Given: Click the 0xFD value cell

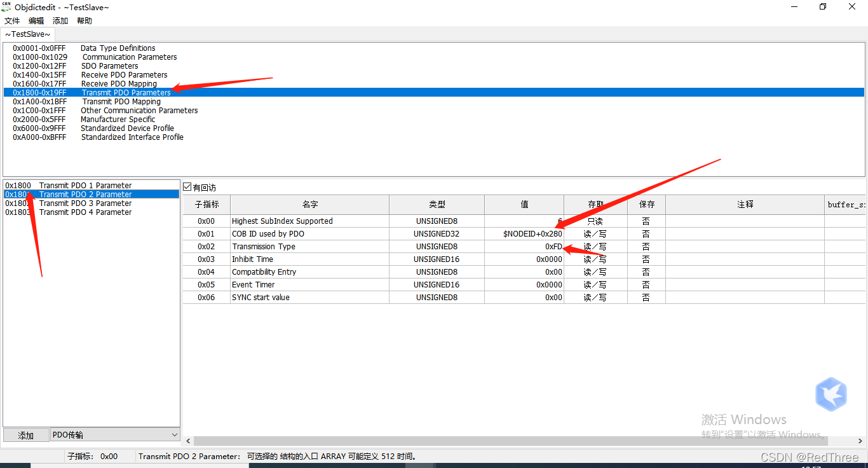Looking at the screenshot, I should [x=524, y=247].
